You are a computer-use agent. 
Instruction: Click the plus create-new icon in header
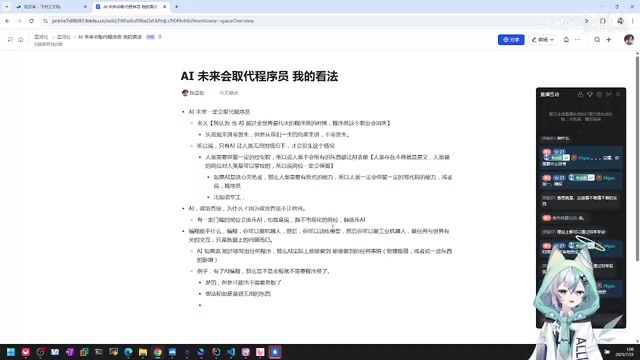pos(609,40)
